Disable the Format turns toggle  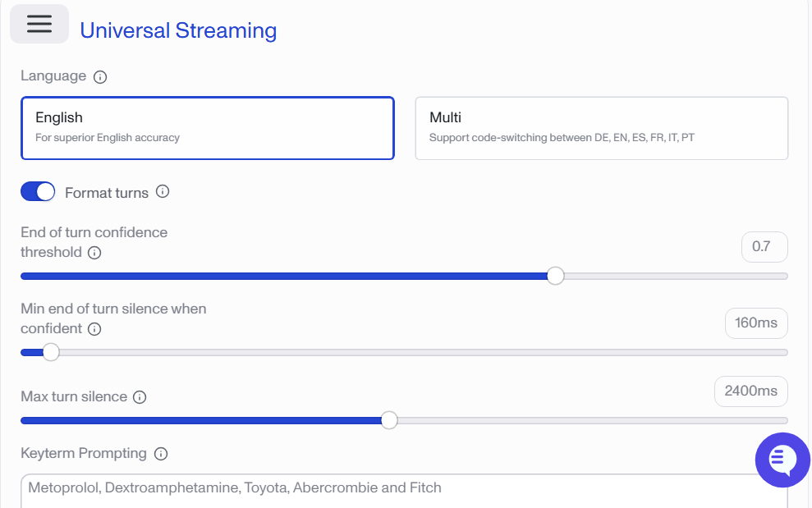(x=38, y=192)
